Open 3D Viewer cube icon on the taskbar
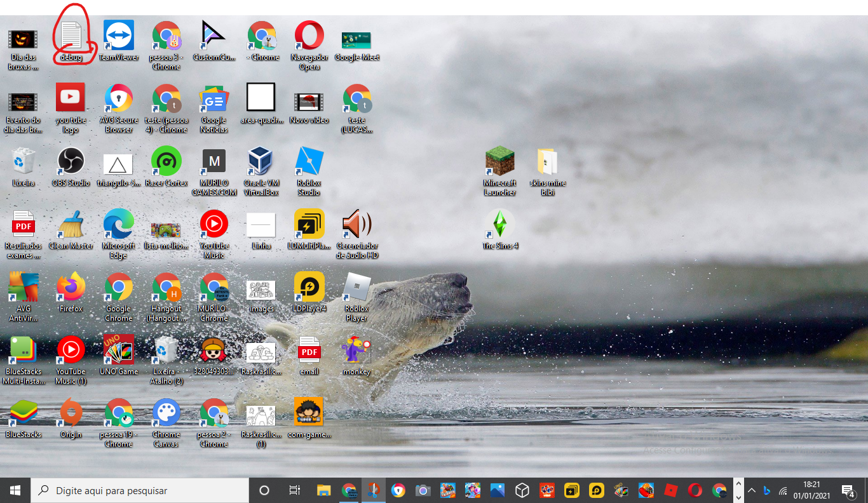This screenshot has height=503, width=868. pyautogui.click(x=522, y=490)
